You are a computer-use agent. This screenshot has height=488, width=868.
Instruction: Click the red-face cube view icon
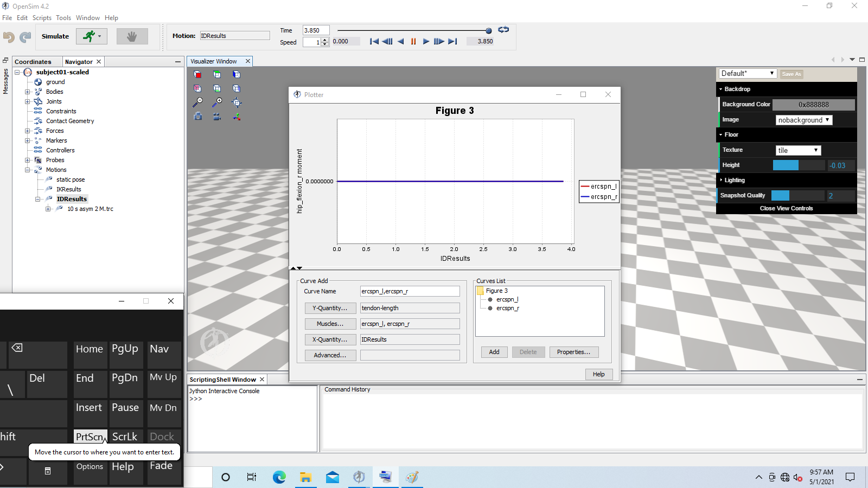coord(197,74)
